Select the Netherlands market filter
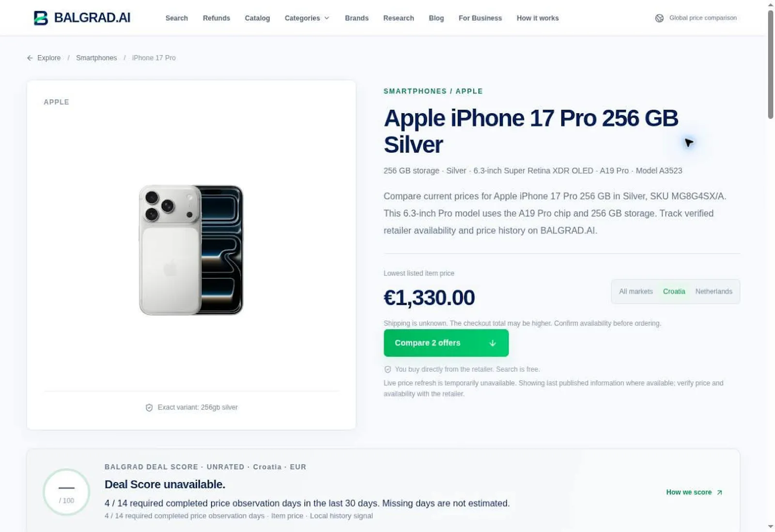This screenshot has height=532, width=775. click(713, 291)
